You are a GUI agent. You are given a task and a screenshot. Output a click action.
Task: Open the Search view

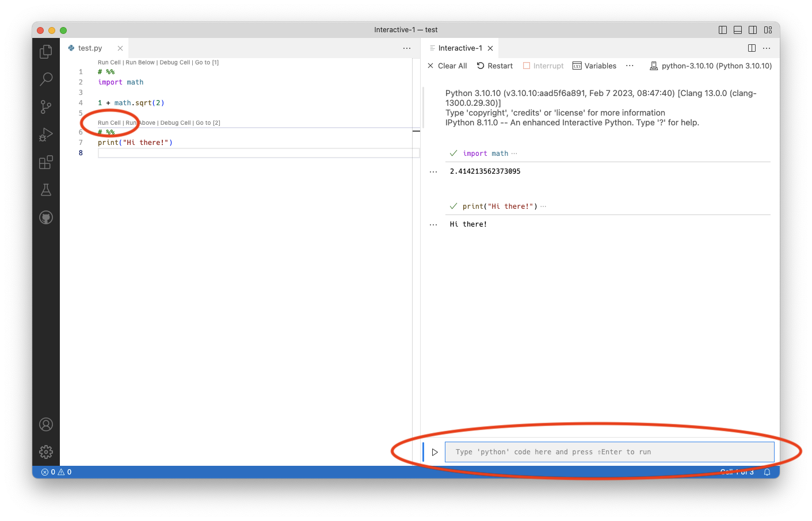click(x=46, y=79)
